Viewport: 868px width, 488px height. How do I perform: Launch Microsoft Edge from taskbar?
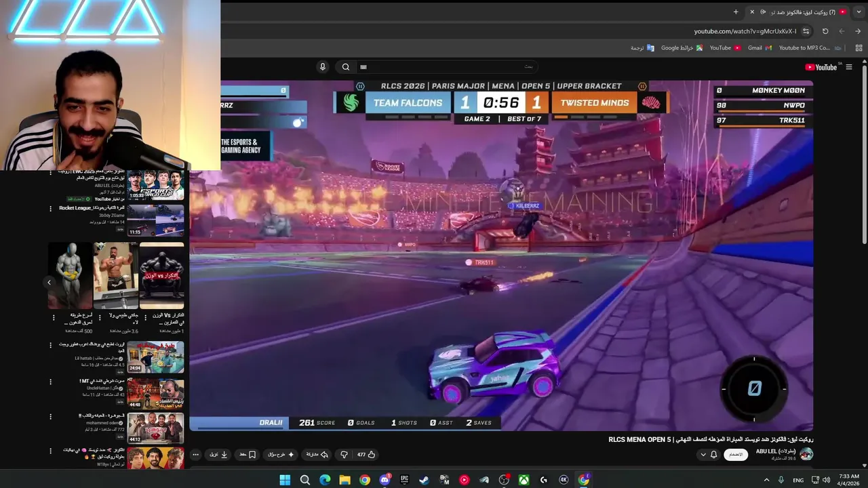click(x=325, y=480)
